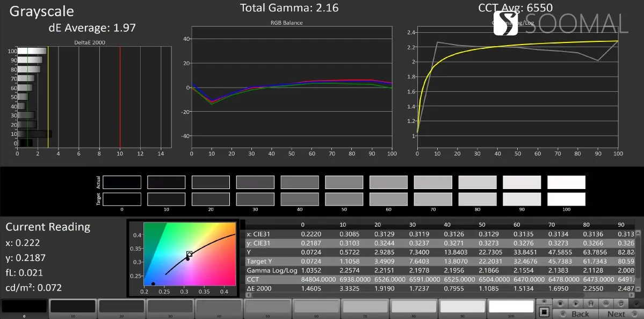Click the Actual patch above label 50
Screen dimensions: 644x319
pos(344,182)
